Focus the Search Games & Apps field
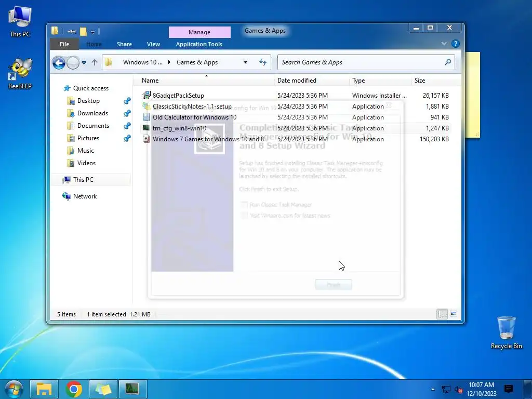 (x=366, y=62)
